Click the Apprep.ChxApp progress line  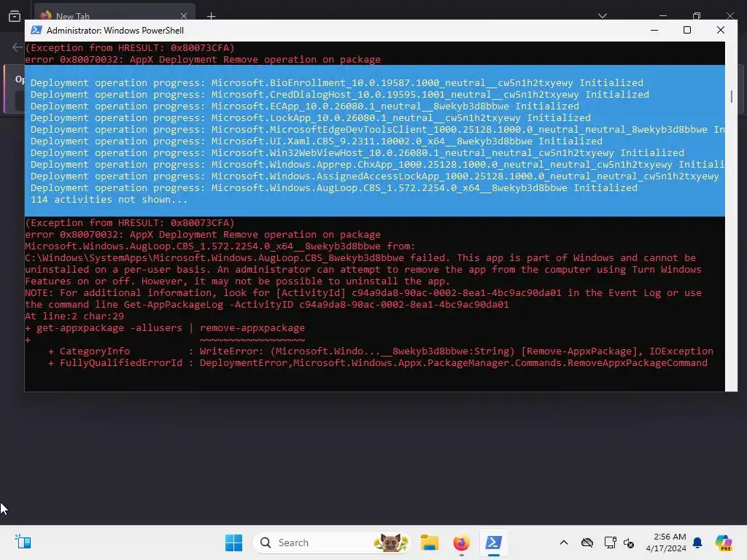click(378, 164)
